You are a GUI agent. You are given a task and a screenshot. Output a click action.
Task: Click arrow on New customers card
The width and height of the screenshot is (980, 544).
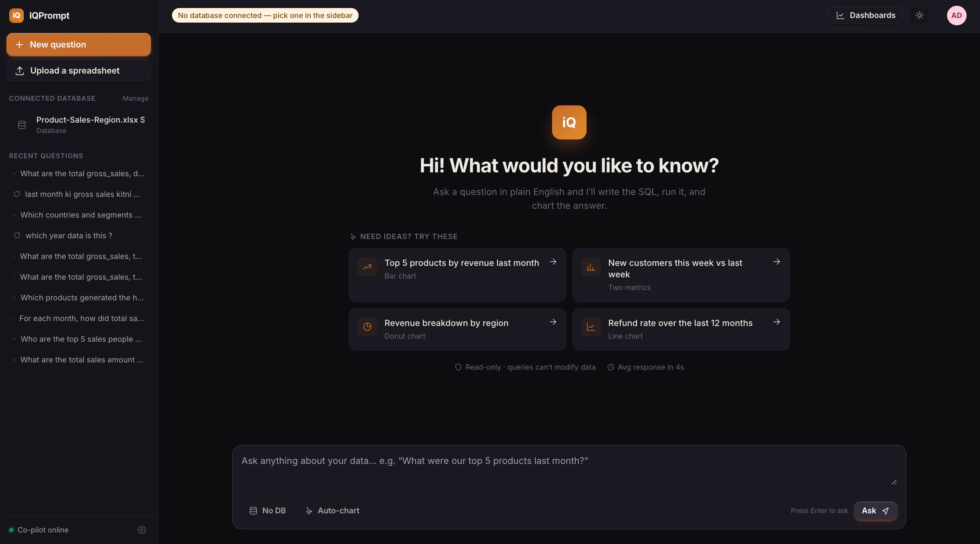(x=777, y=262)
